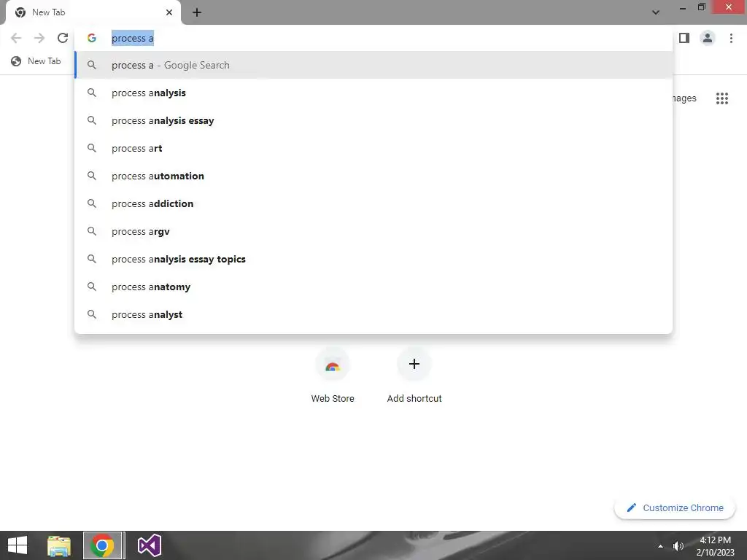747x560 pixels.
Task: Close the New Tab tab
Action: (x=169, y=12)
